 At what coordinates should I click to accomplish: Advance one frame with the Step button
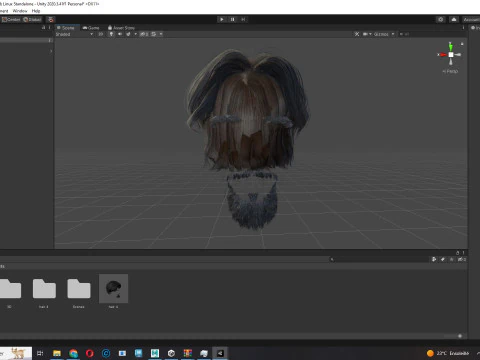[x=243, y=19]
